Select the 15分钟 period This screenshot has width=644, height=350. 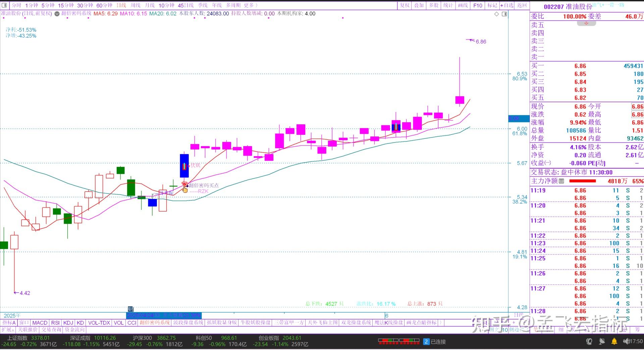66,5
